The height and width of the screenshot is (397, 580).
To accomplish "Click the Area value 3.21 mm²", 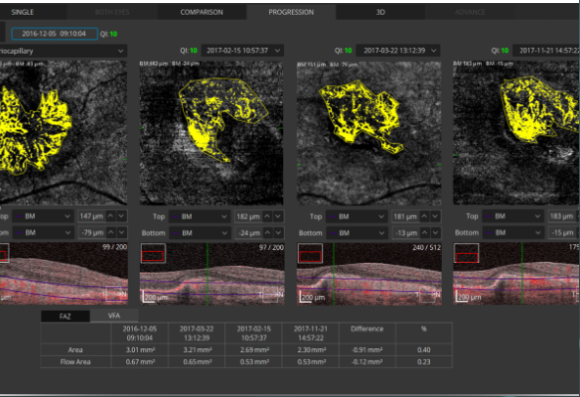I will pyautogui.click(x=197, y=350).
